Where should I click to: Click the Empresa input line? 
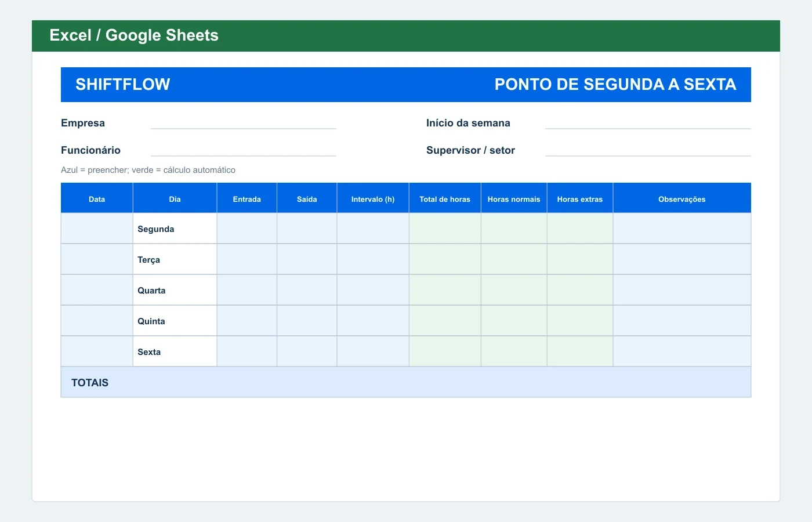pos(244,123)
